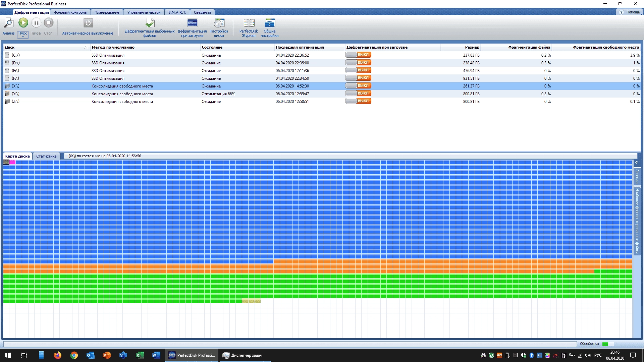The image size is (644, 362).
Task: Sort the list by the Диск column header
Action: pyautogui.click(x=47, y=47)
